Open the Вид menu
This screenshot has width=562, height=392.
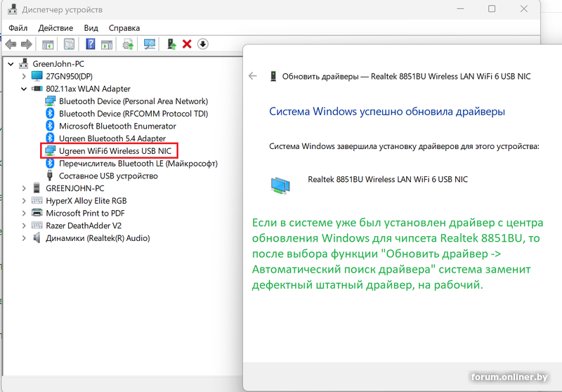click(x=91, y=28)
